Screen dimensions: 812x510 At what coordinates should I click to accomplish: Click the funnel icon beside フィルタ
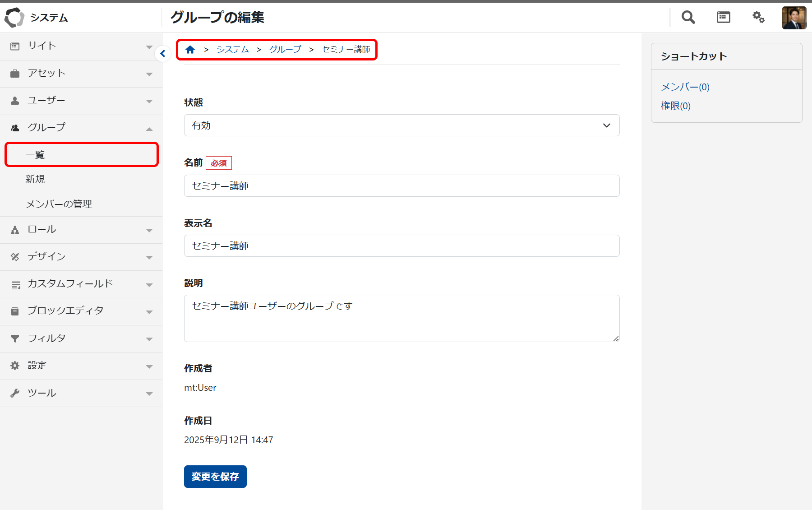click(15, 338)
